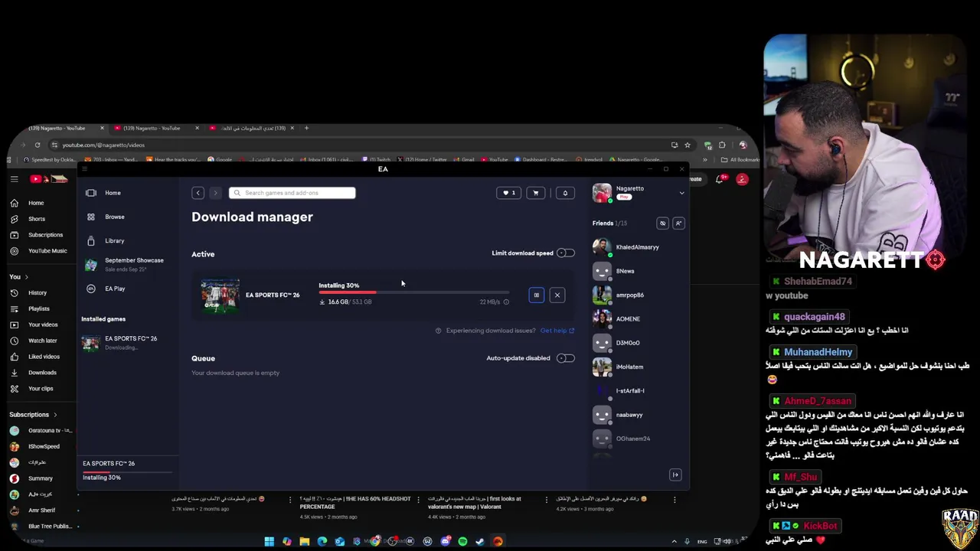Click the browser reload button
Screen dimensions: 980x551
click(x=37, y=145)
